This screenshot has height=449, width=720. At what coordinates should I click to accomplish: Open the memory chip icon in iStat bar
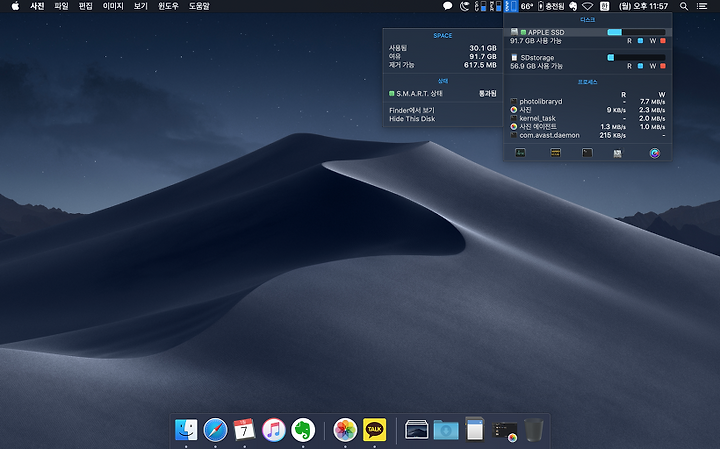[556, 153]
